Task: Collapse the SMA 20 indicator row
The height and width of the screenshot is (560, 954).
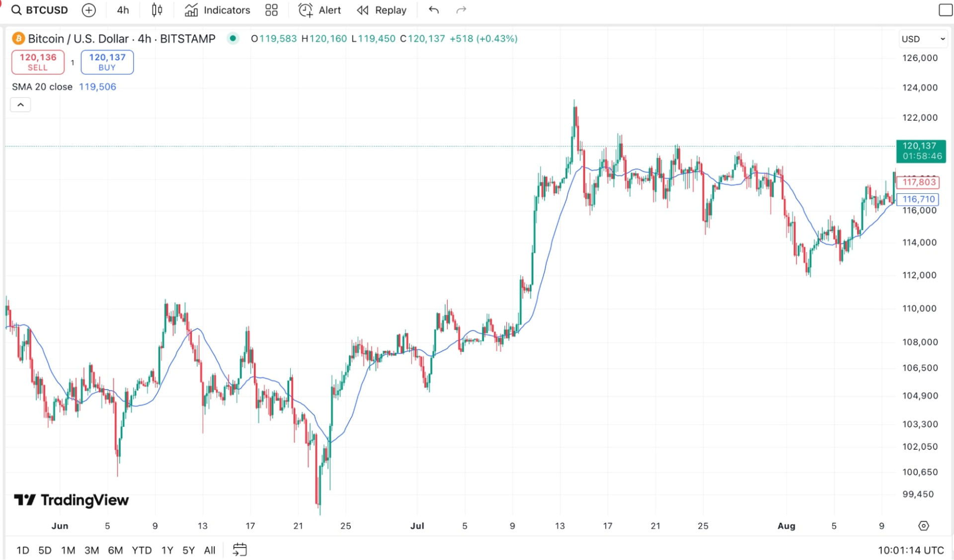Action: 20,104
